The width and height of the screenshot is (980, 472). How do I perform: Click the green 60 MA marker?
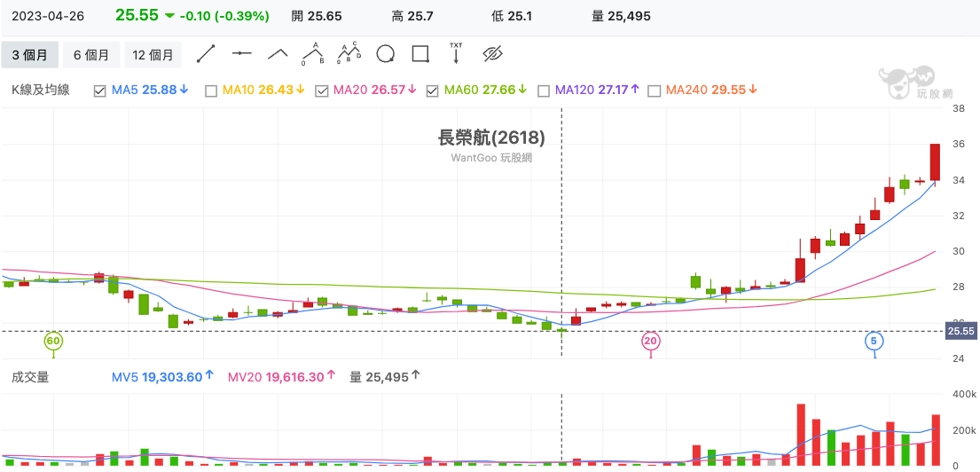pyautogui.click(x=54, y=341)
